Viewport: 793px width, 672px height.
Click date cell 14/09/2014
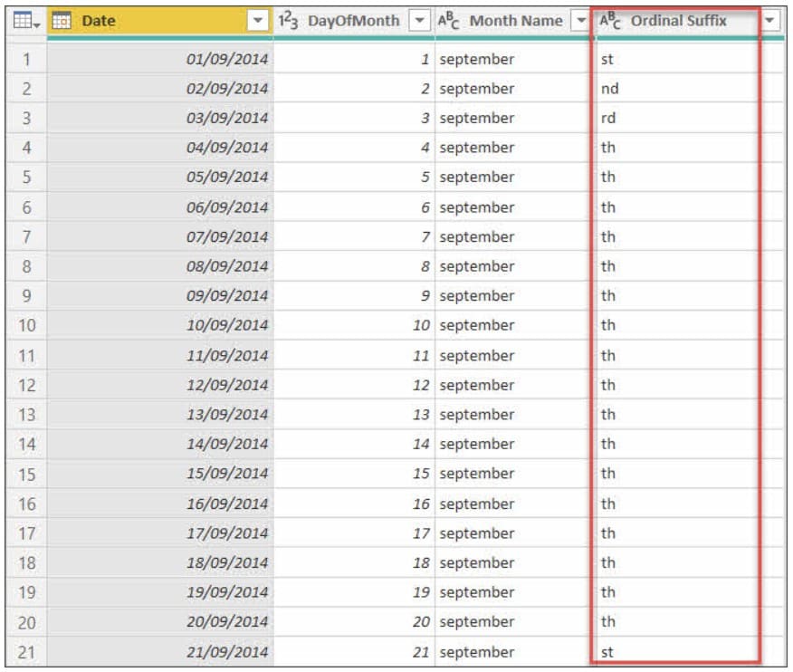click(160, 445)
